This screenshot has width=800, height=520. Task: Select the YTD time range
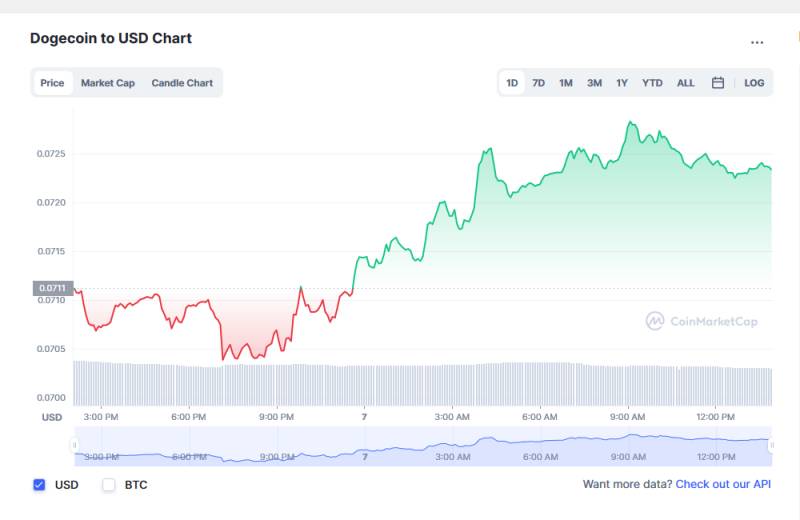click(652, 83)
